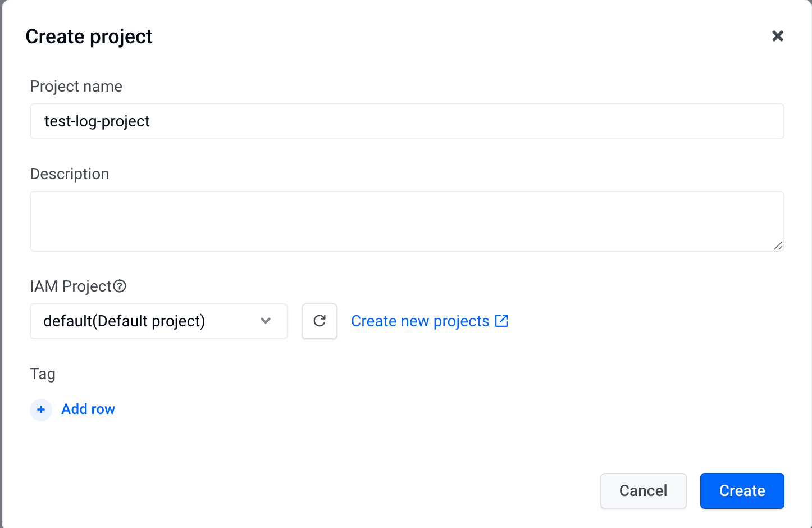This screenshot has width=812, height=528.
Task: Click the blue Create button
Action: 742,491
